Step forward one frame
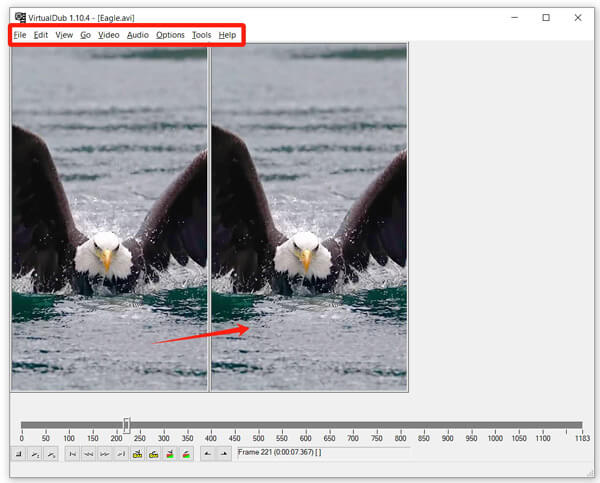Viewport: 600px width, 483px height. click(104, 454)
